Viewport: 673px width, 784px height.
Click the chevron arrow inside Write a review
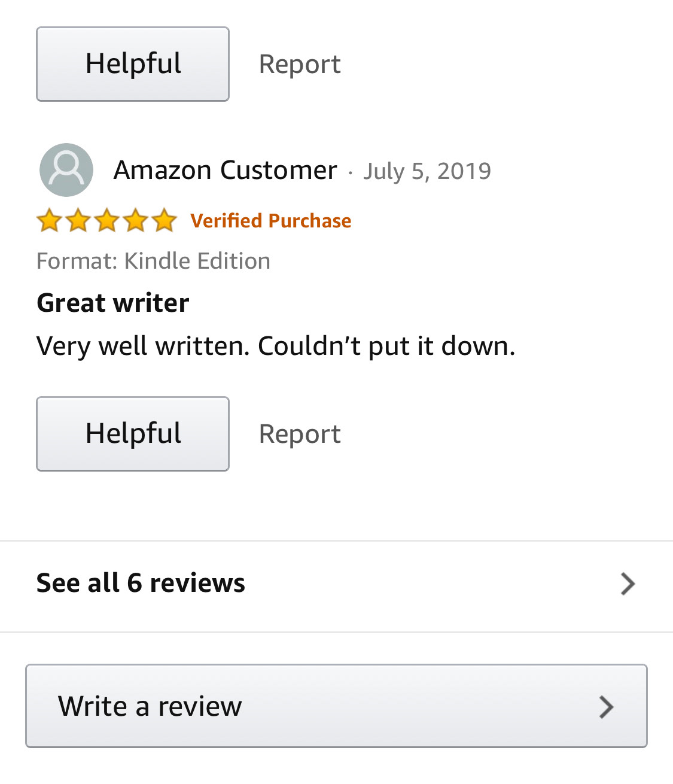(x=607, y=707)
